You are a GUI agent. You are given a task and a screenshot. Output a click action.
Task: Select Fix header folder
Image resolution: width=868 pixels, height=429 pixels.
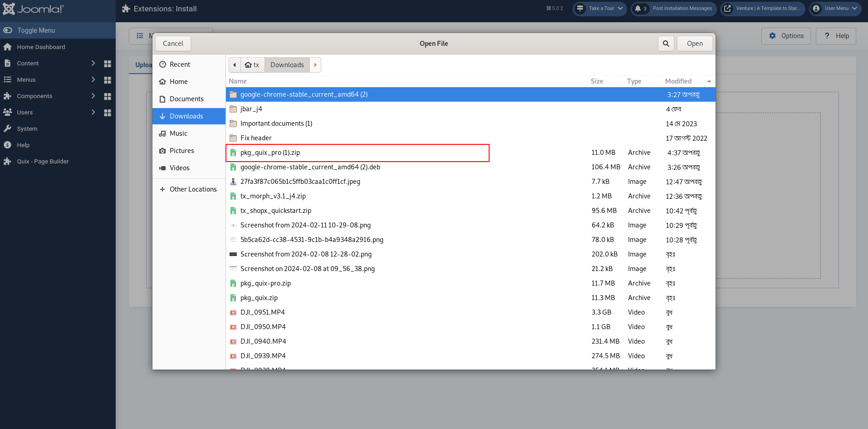point(471,138)
